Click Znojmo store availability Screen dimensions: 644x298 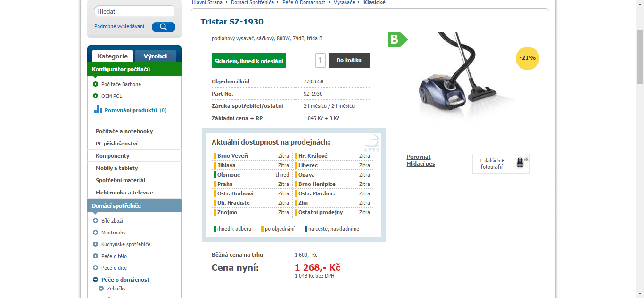251,212
